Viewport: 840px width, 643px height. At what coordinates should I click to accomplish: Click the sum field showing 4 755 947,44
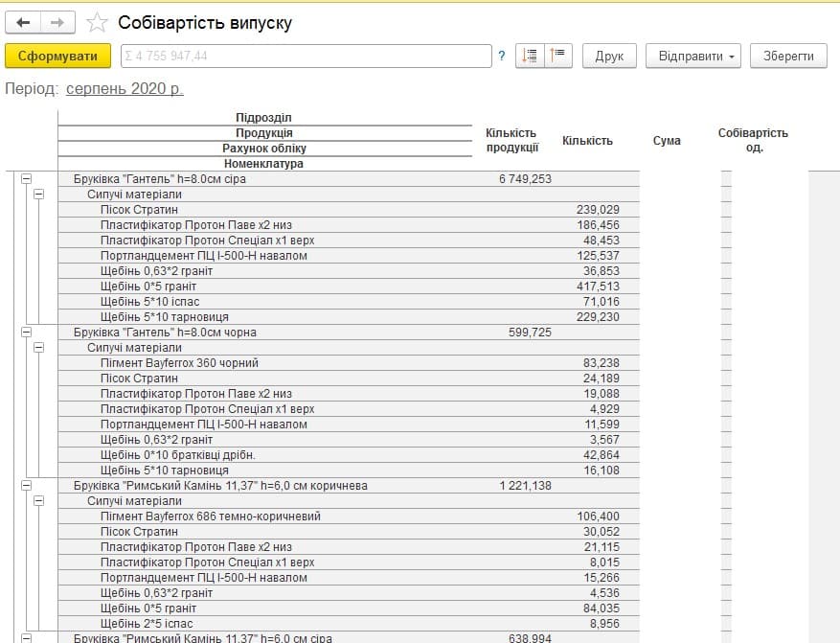tap(306, 56)
